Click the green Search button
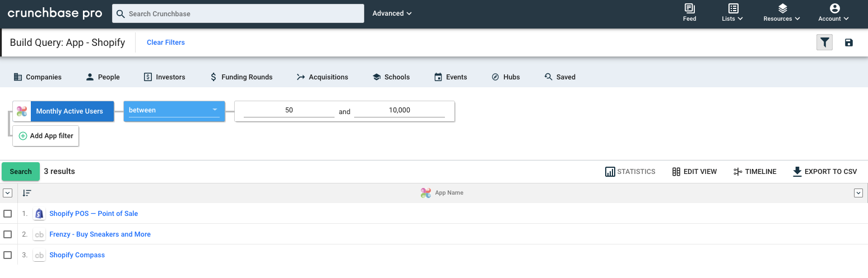 pos(21,172)
